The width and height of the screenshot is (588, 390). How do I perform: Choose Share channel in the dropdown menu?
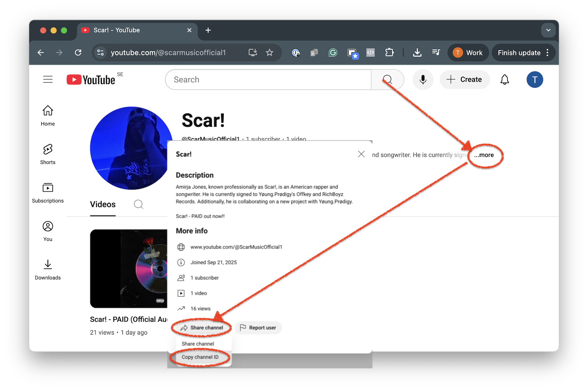pos(198,344)
